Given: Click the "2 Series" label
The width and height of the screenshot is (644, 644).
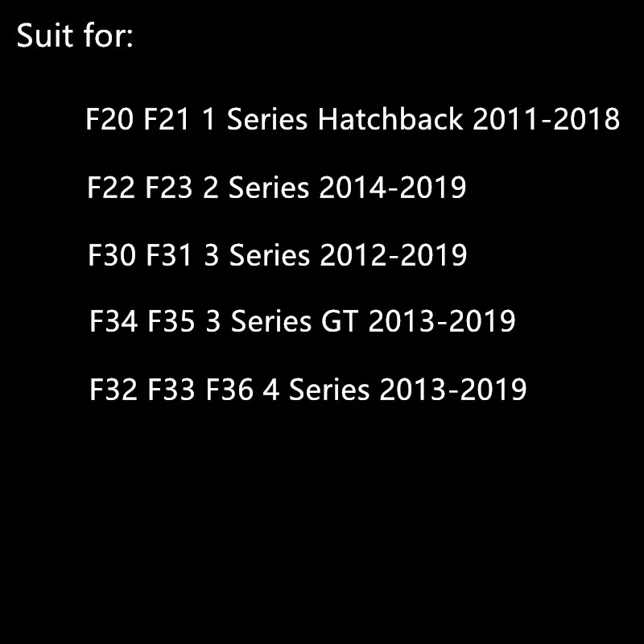Looking at the screenshot, I should coord(258,188).
